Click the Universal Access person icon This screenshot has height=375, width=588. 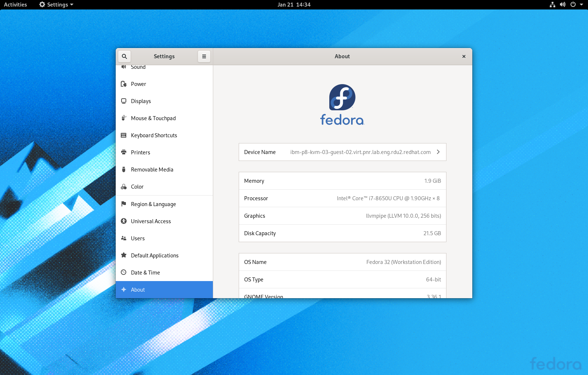click(124, 221)
